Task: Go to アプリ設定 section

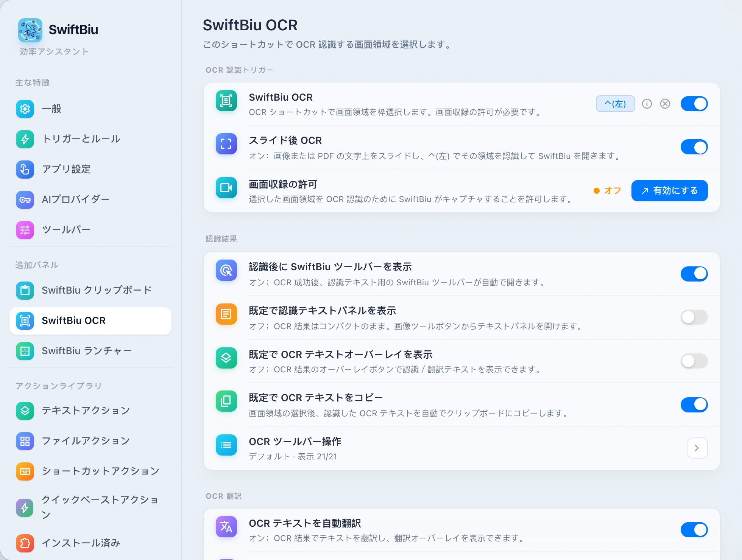Action: click(90, 170)
